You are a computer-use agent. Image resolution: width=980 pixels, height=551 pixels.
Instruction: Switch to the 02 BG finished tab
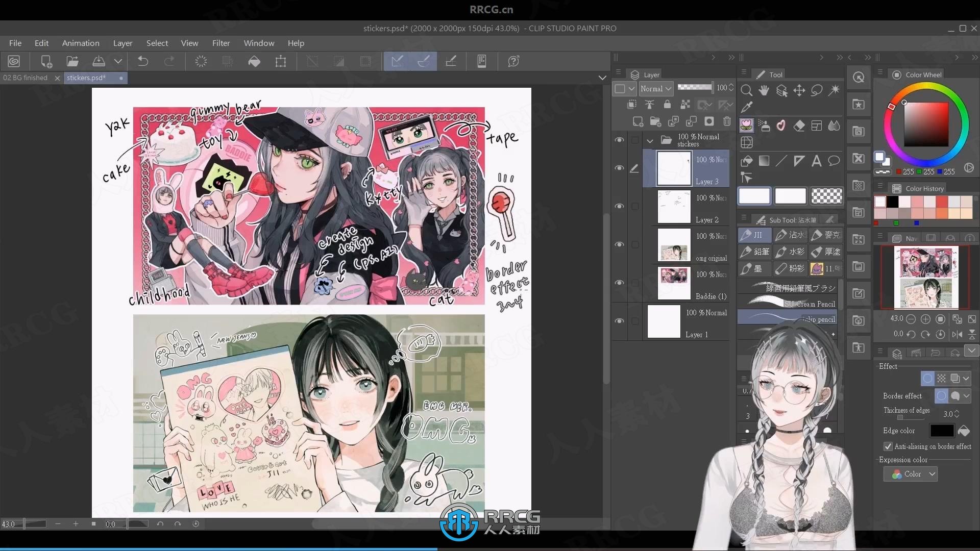pos(25,78)
